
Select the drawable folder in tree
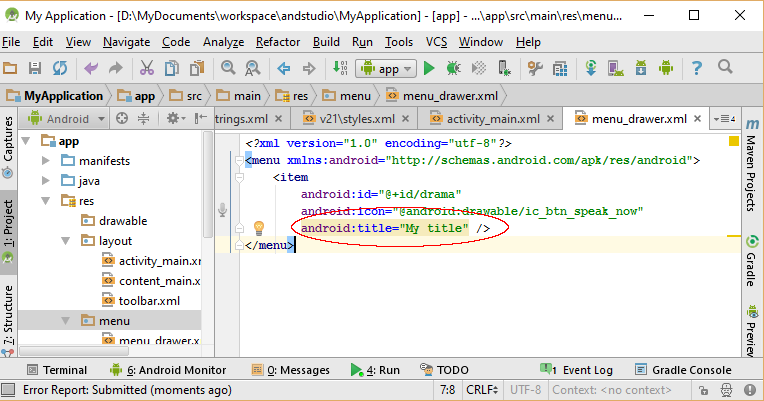[115, 221]
